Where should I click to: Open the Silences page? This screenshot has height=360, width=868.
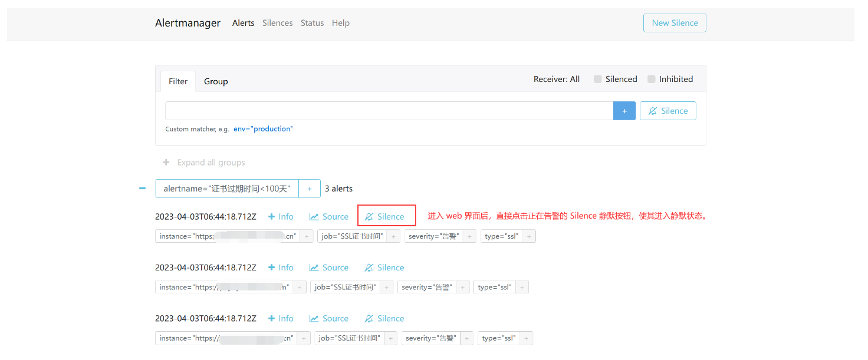[x=277, y=23]
